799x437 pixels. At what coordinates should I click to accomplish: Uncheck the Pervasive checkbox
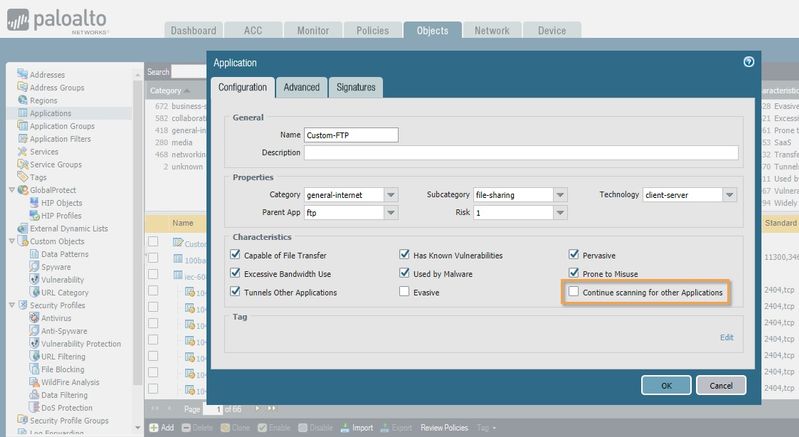[574, 254]
